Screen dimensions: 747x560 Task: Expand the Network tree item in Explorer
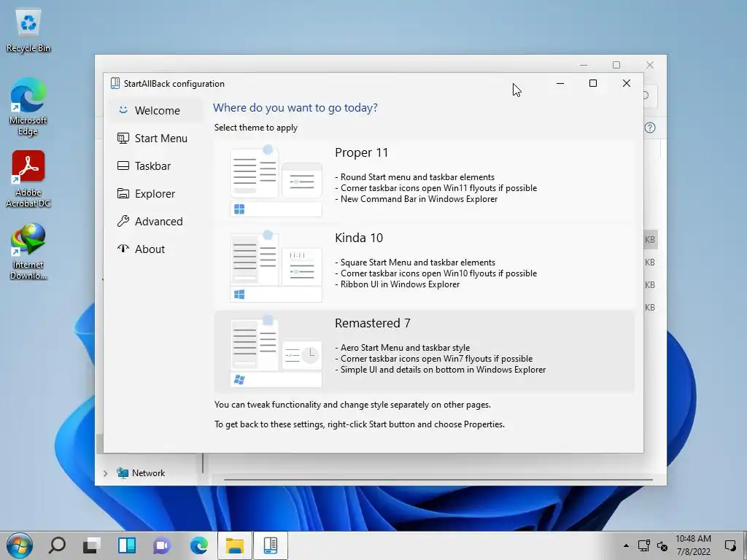pyautogui.click(x=106, y=473)
